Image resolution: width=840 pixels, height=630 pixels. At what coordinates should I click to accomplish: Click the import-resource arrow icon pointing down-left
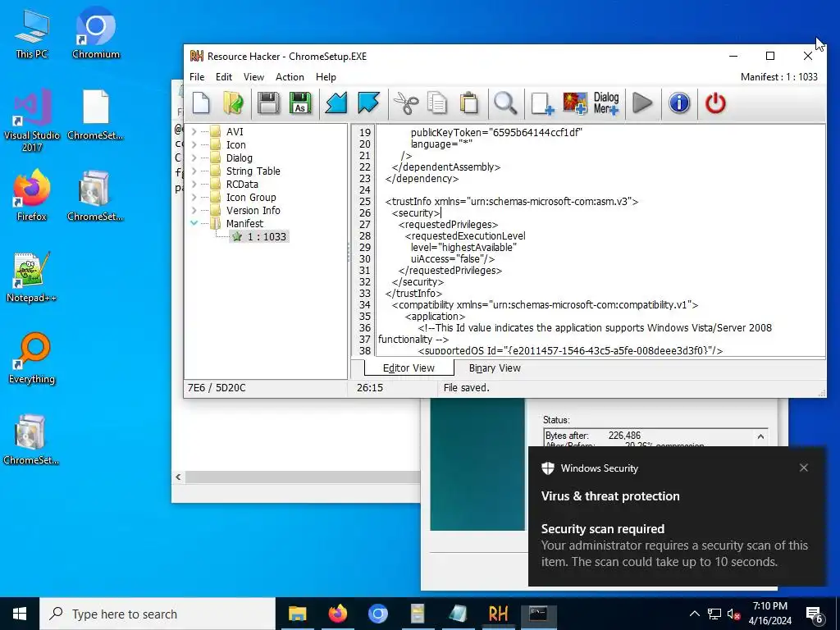[336, 103]
